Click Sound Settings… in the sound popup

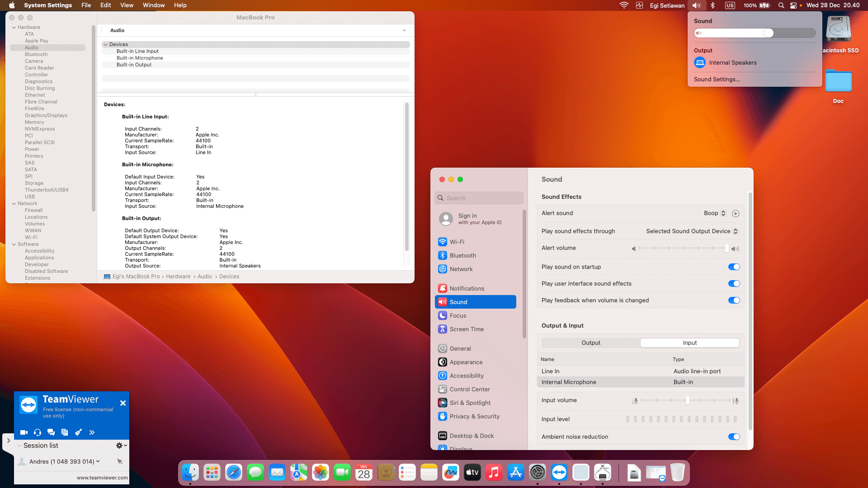point(717,80)
